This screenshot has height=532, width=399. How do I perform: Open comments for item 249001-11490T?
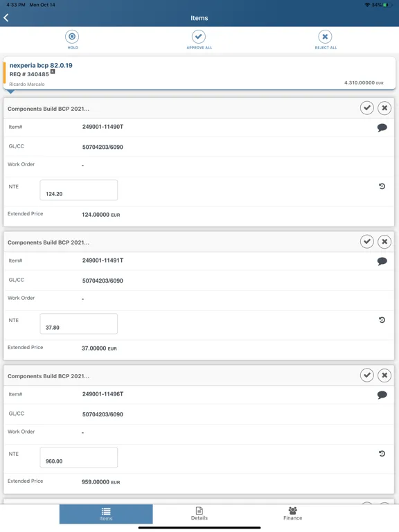pyautogui.click(x=382, y=127)
